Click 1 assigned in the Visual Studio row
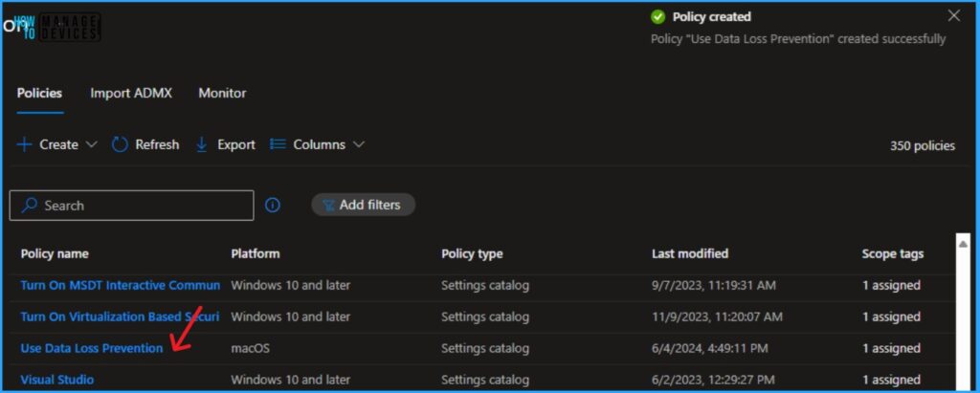The image size is (980, 393). pos(891,380)
